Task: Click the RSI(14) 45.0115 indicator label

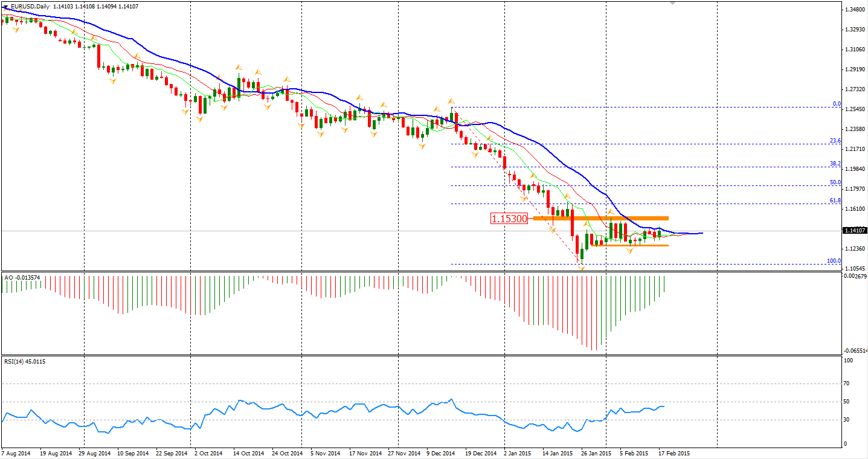Action: pyautogui.click(x=25, y=361)
